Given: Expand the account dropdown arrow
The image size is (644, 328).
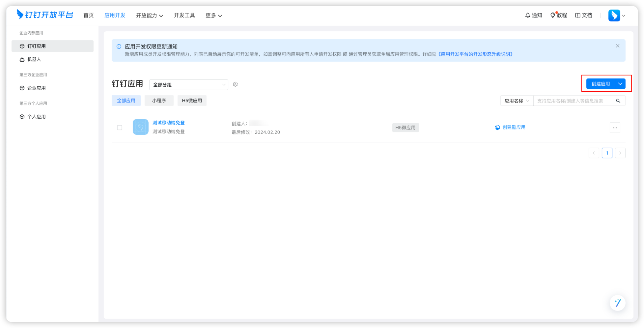Looking at the screenshot, I should point(624,15).
